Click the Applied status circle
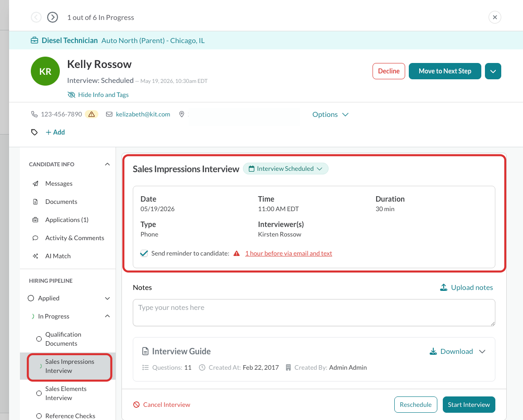Screen dimensions: 523x420 (31, 298)
